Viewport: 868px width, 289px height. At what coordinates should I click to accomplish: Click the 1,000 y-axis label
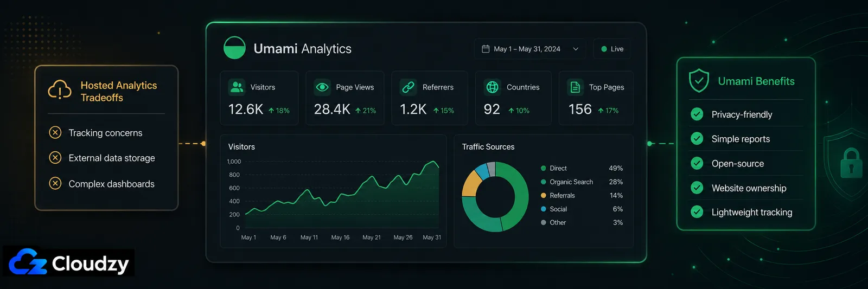coord(234,162)
